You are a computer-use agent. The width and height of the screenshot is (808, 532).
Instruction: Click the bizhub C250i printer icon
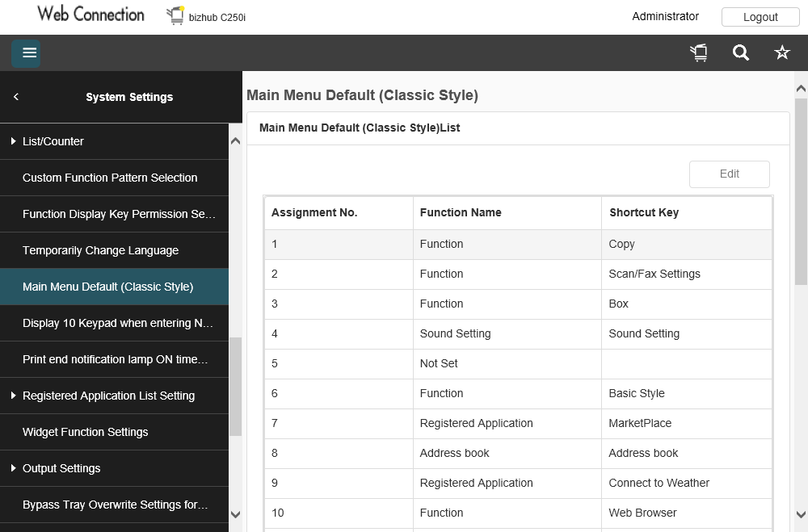pyautogui.click(x=175, y=15)
